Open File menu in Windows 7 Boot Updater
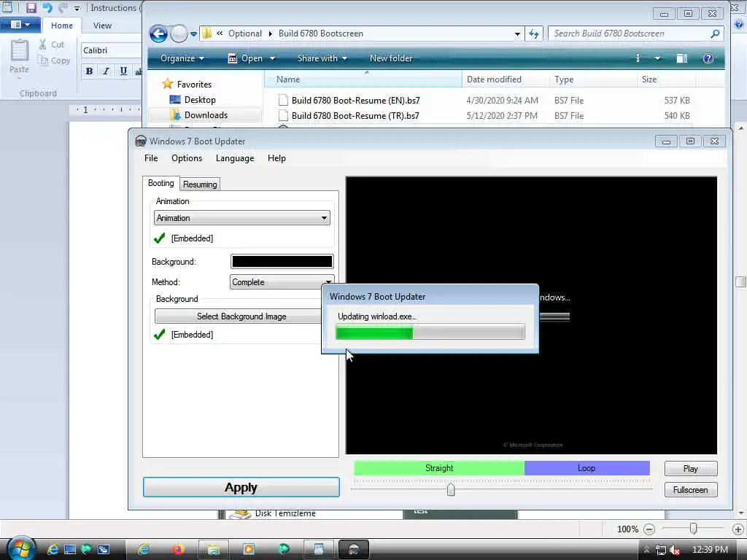747x560 pixels. [151, 158]
